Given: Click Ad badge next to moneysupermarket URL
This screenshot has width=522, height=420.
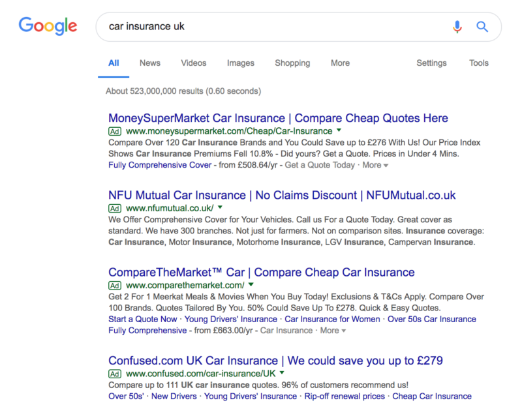Looking at the screenshot, I should tap(115, 132).
